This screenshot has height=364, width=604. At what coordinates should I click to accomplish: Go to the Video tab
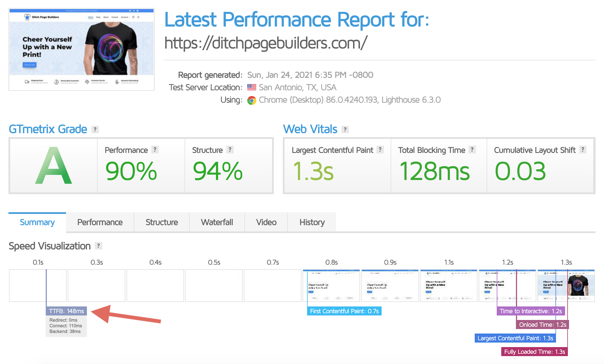pyautogui.click(x=266, y=222)
